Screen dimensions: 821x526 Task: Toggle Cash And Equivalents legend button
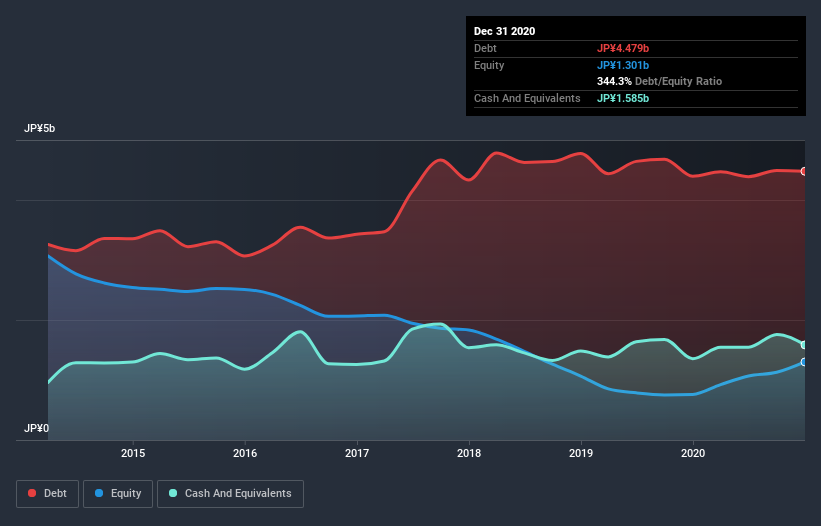(x=230, y=494)
